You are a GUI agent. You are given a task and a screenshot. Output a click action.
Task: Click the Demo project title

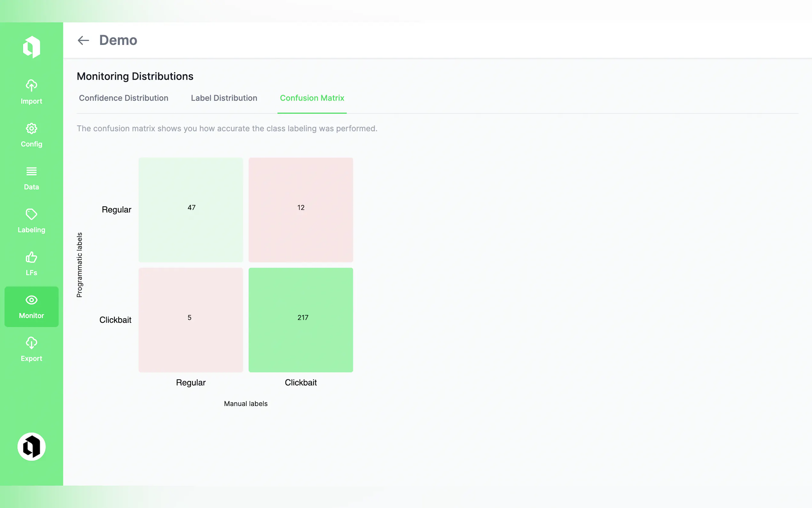pyautogui.click(x=118, y=40)
